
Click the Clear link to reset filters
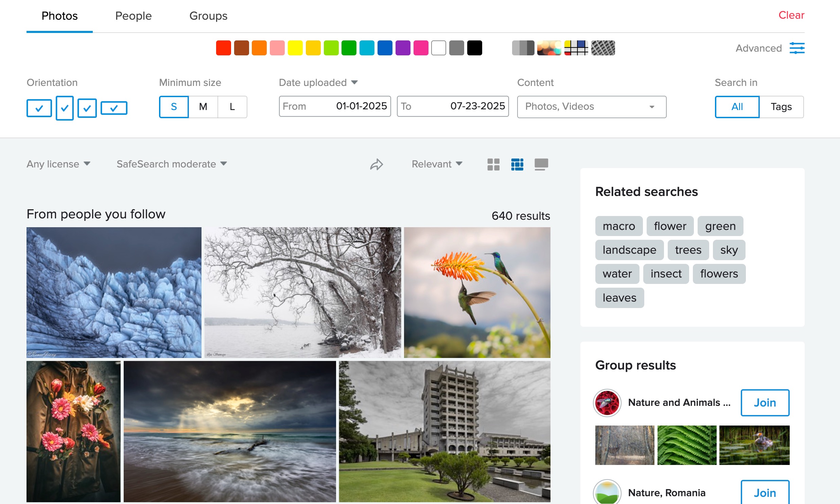click(791, 15)
